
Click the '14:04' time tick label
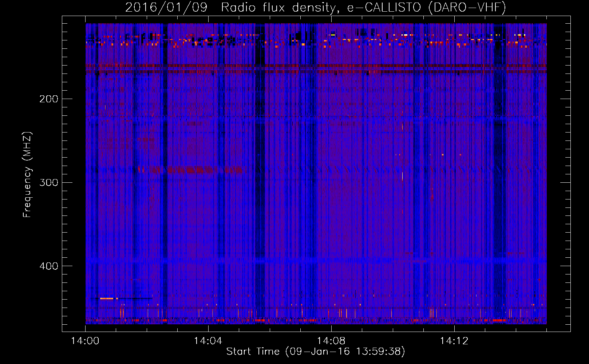pyautogui.click(x=208, y=341)
